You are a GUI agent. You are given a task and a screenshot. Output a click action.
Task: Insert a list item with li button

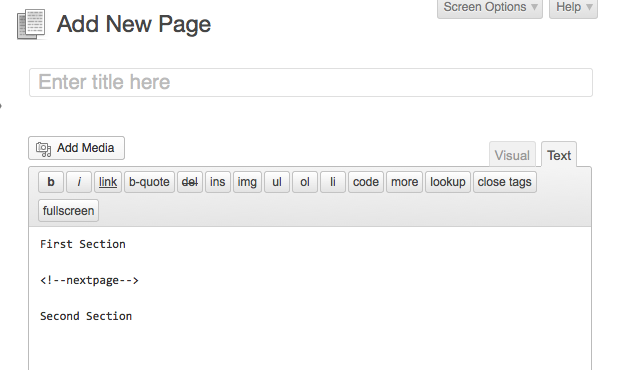pyautogui.click(x=333, y=182)
